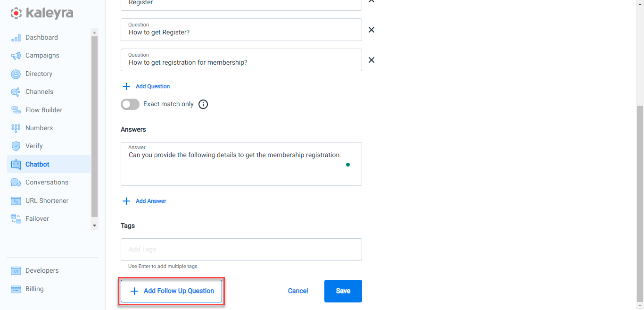Delete the membership registration question
Screen dimensions: 644x310
(372, 60)
